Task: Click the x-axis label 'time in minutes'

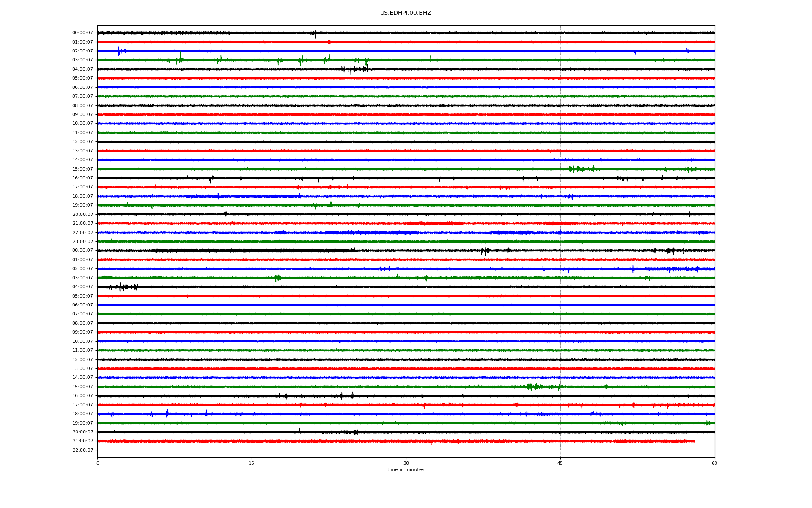Action: [x=405, y=470]
